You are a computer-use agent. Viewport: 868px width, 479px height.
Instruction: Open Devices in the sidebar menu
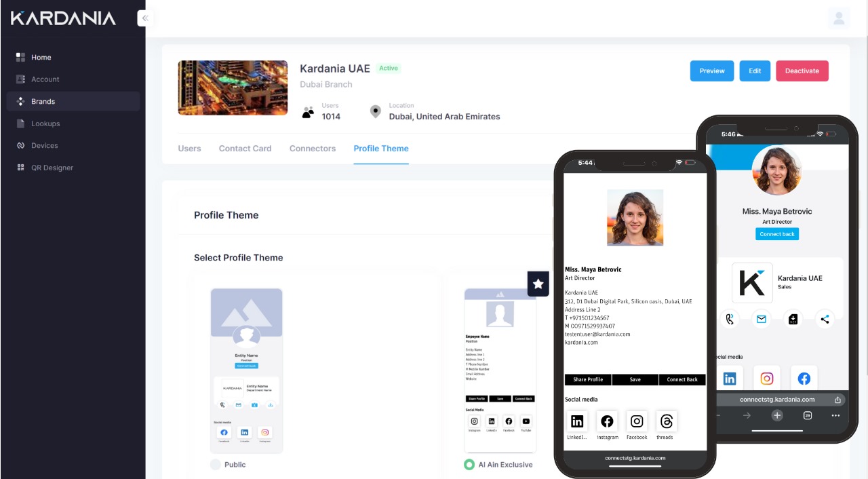pos(73,145)
